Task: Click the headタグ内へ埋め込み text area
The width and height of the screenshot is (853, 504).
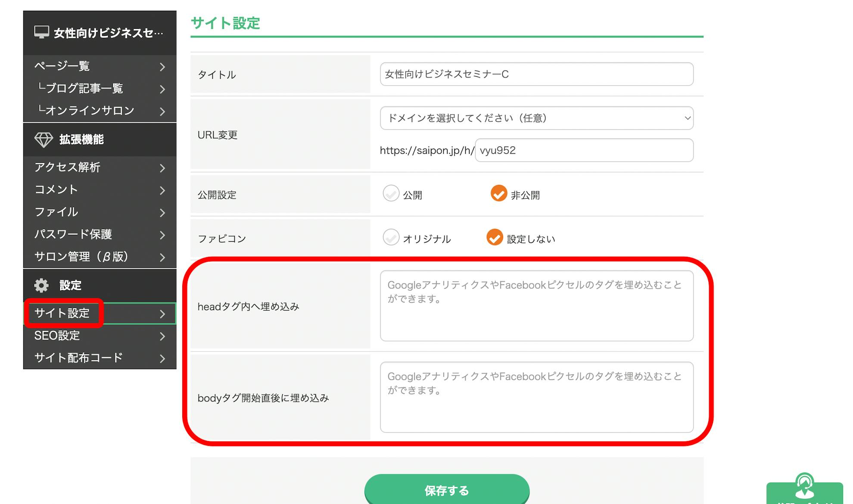Action: click(x=536, y=306)
